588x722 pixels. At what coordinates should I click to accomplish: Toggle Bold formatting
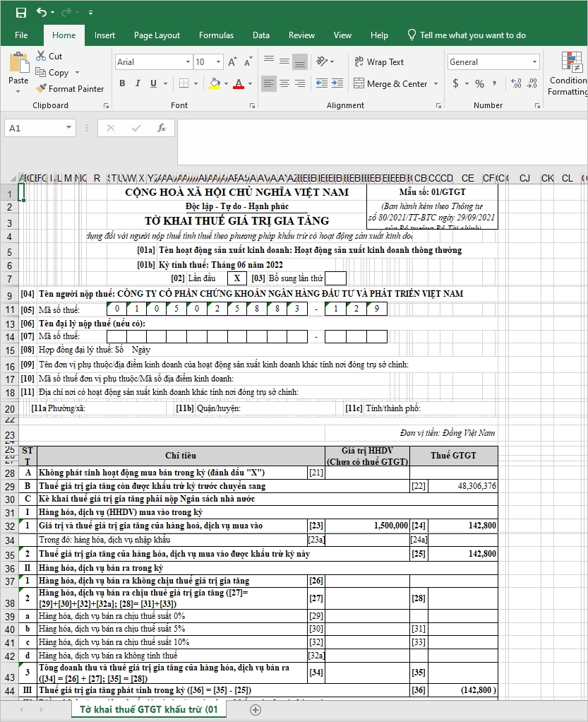tap(122, 83)
